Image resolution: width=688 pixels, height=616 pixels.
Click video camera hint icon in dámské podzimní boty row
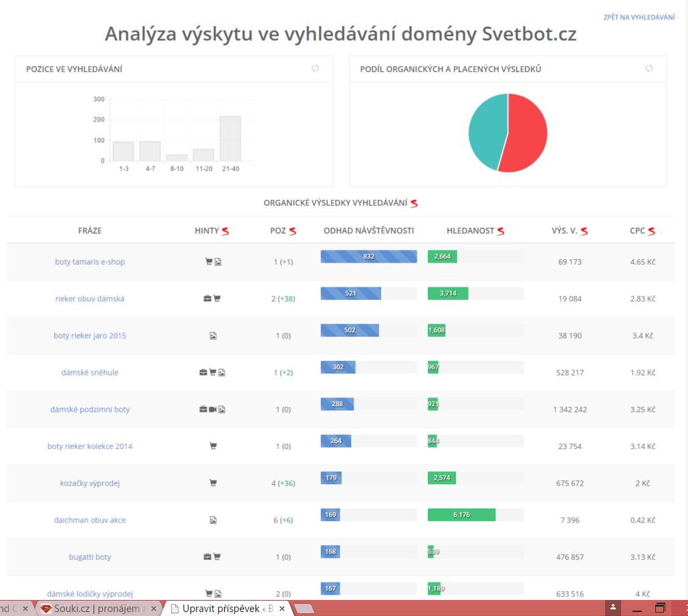pyautogui.click(x=213, y=410)
